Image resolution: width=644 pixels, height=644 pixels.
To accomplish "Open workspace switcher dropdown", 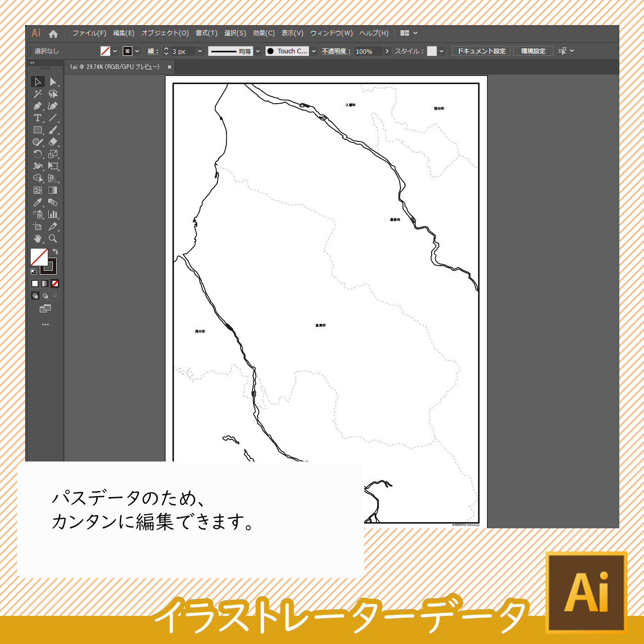I will coord(409,33).
